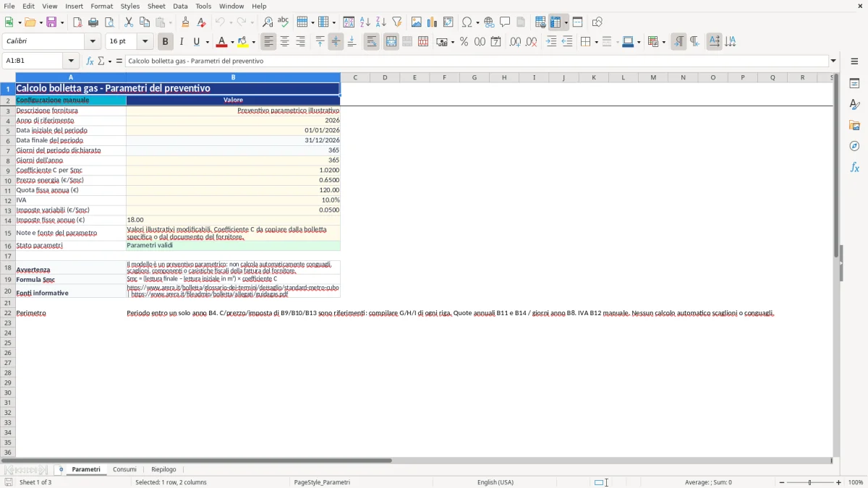Screen dimensions: 868x488
Task: Insert an image
Action: [417, 22]
